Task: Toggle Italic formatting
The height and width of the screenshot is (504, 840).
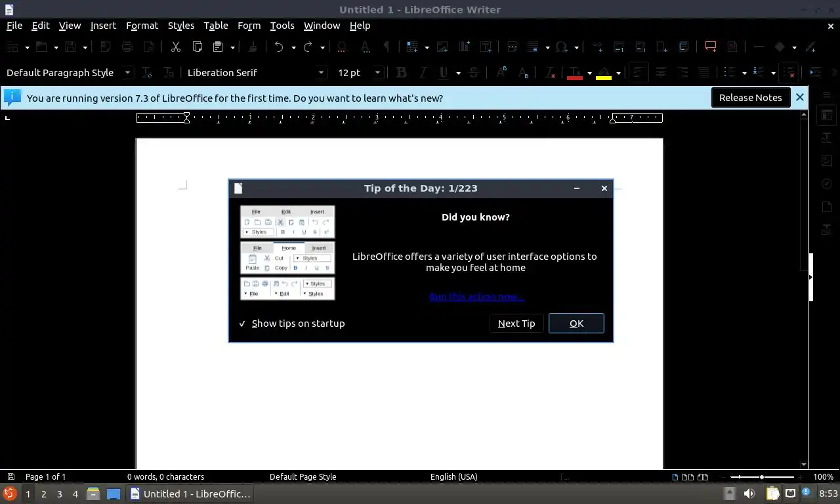Action: [423, 72]
